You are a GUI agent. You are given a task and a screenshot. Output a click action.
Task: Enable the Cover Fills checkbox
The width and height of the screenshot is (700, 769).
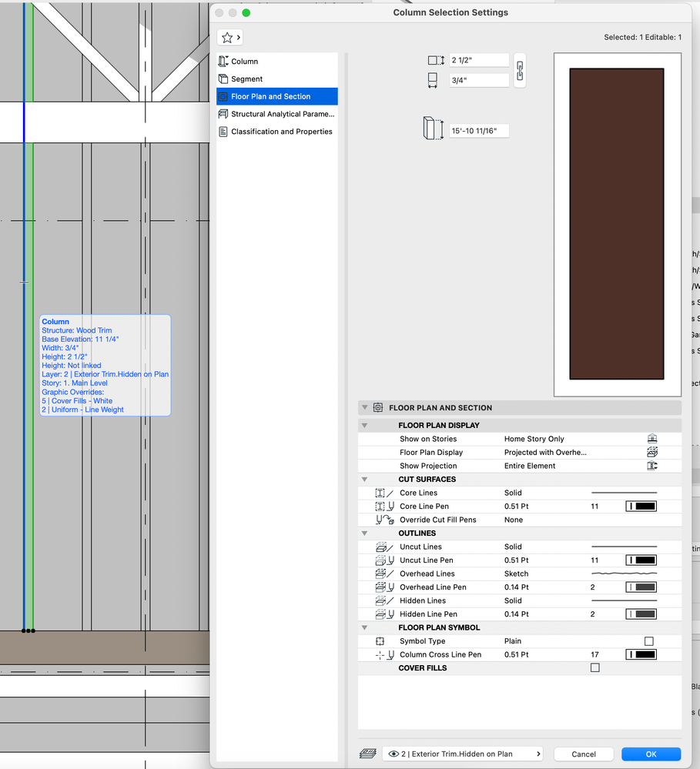(594, 668)
